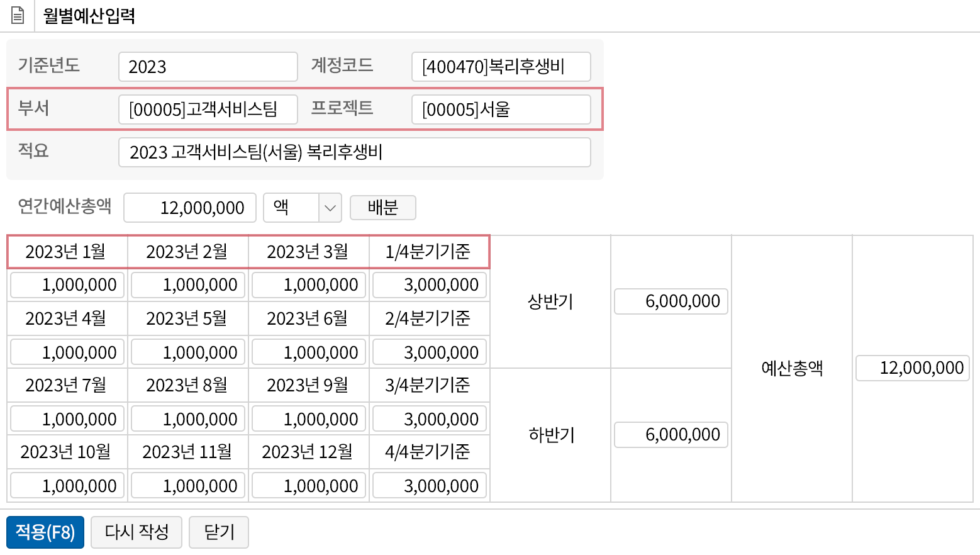
Task: Select the 부서 field showing [00005]고객서비스팀
Action: [208, 109]
